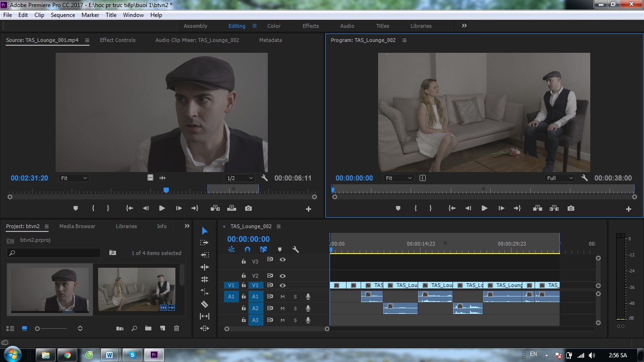This screenshot has width=644, height=362.
Task: Select the Selection tool arrow
Action: tap(205, 230)
